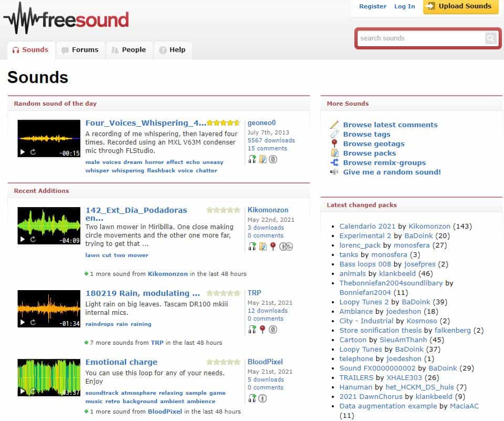The image size is (504, 421).
Task: Switch to the Forums tab
Action: tap(80, 50)
